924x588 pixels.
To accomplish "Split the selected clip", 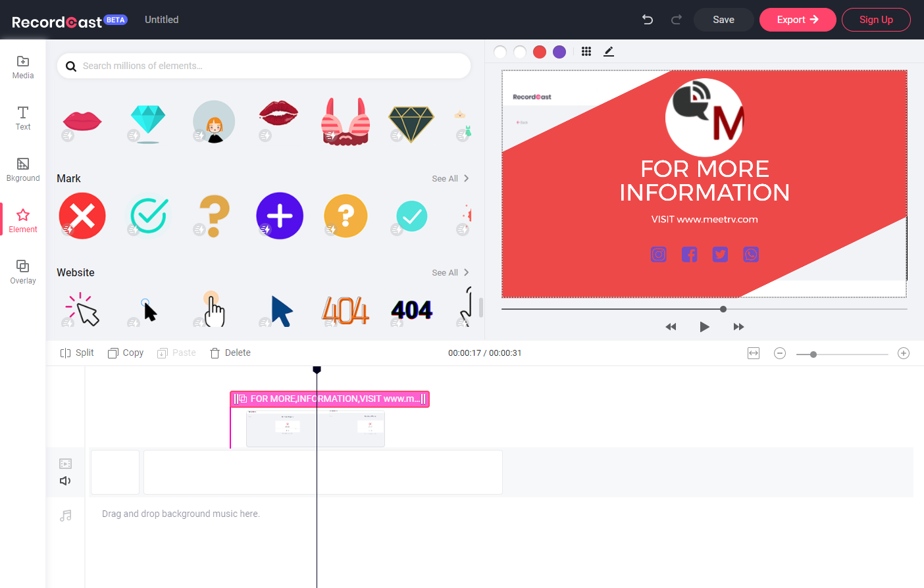I will pos(77,353).
